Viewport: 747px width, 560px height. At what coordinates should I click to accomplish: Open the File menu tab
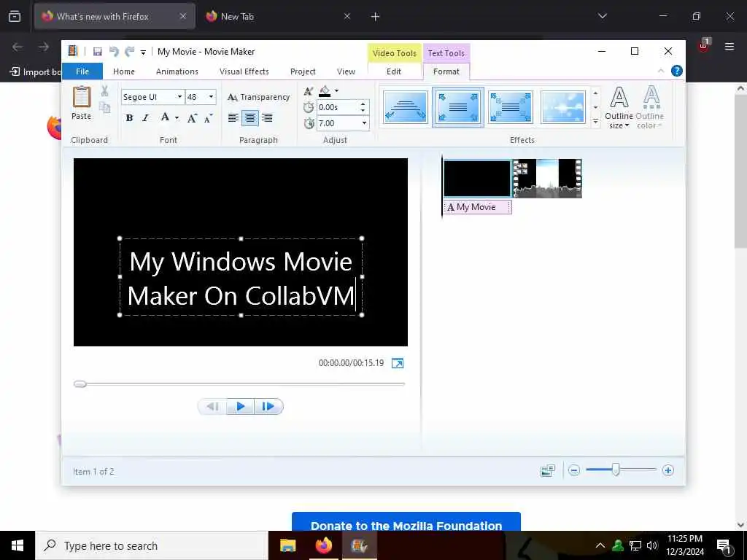pyautogui.click(x=82, y=71)
